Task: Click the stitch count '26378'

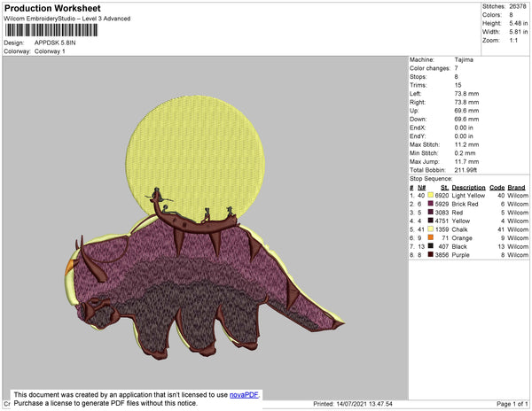Action: click(x=518, y=6)
